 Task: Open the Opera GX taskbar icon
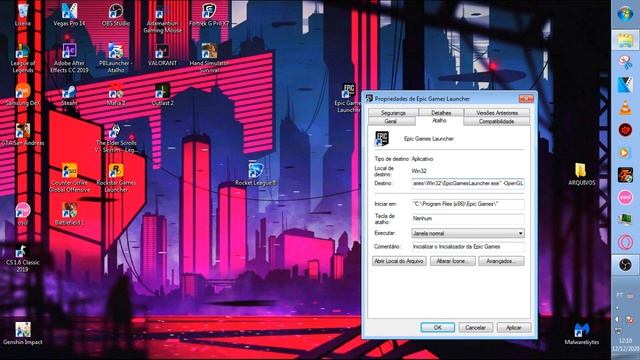click(x=625, y=242)
